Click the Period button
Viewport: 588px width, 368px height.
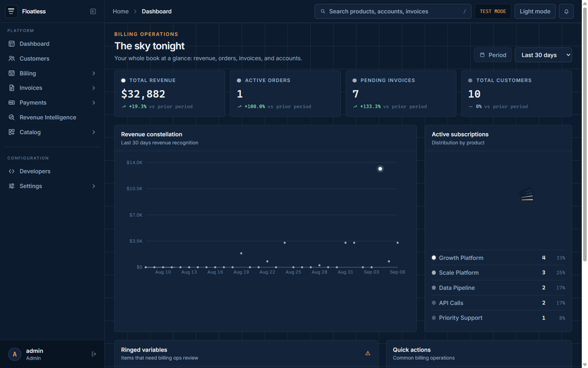pyautogui.click(x=492, y=55)
